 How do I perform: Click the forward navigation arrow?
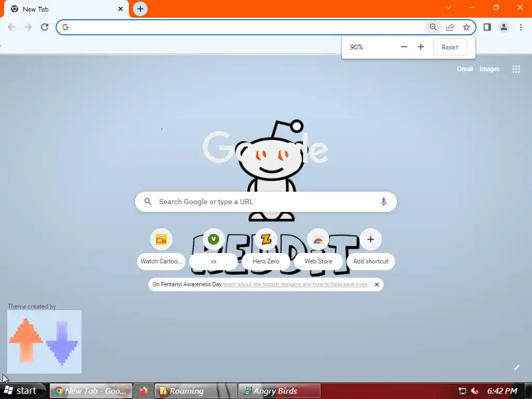tap(28, 27)
